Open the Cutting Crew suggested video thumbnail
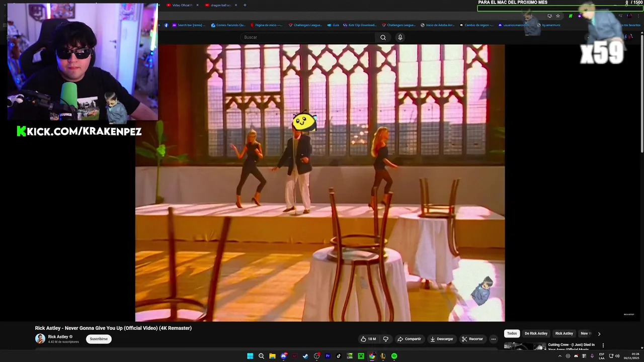The image size is (644, 362). pos(525,346)
